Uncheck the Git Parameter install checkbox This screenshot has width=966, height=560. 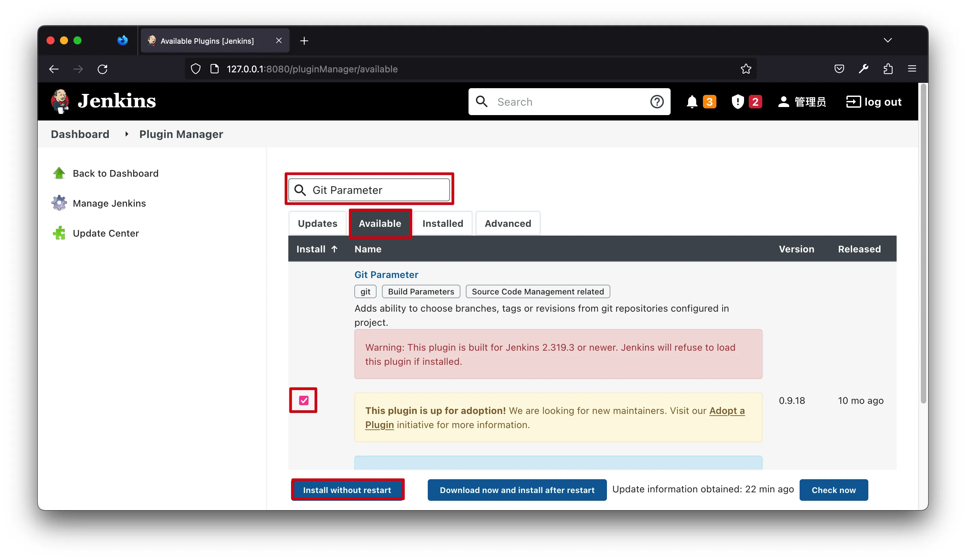pyautogui.click(x=303, y=401)
